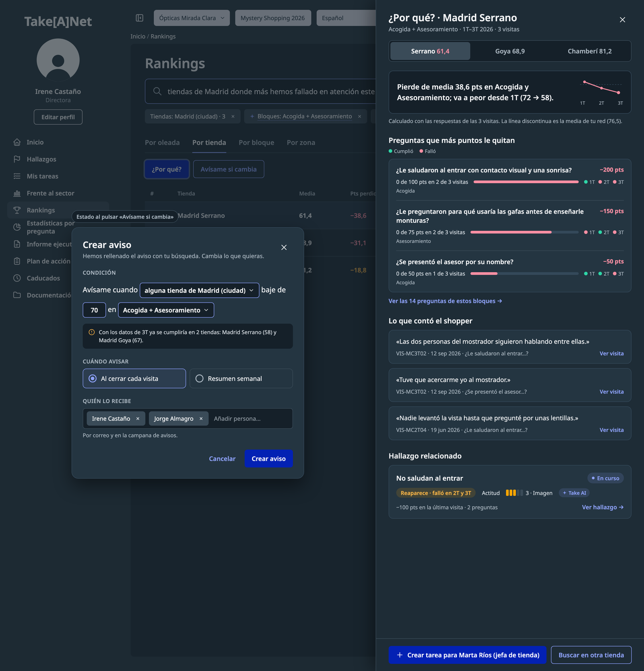The image size is (644, 671).
Task: Switch to the Por zona tab
Action: tap(301, 143)
